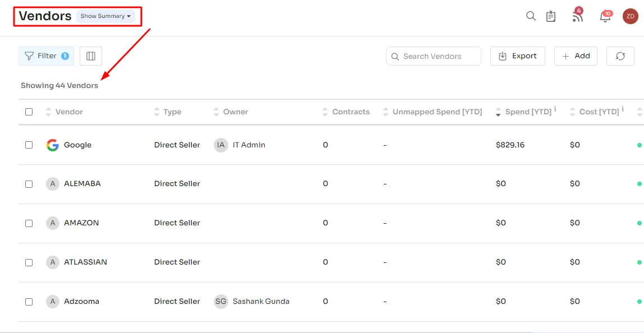Click the Sashank Gunda owner name

pyautogui.click(x=261, y=302)
